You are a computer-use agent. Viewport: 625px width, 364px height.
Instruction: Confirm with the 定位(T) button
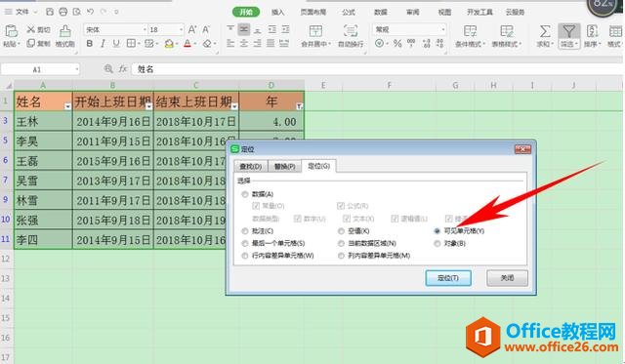pos(448,278)
